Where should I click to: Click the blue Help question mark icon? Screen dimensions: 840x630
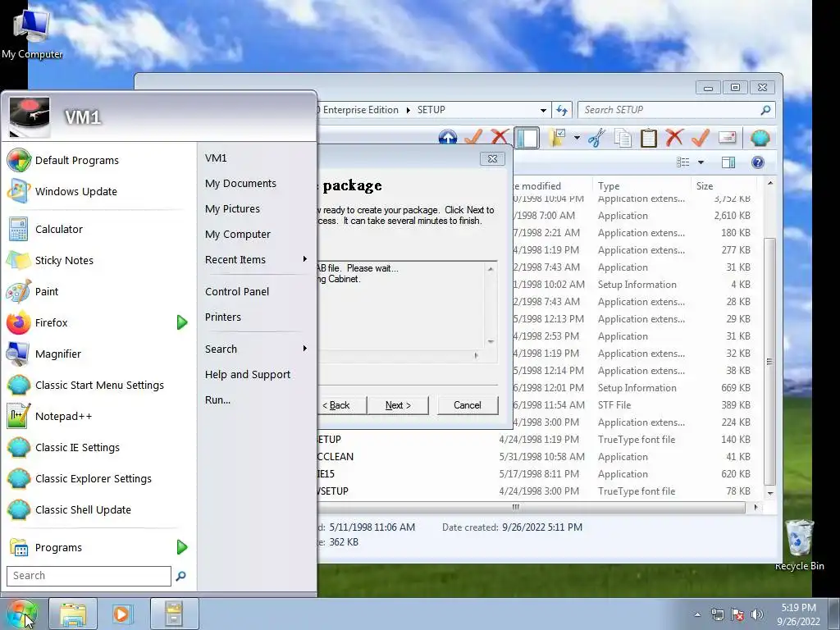(757, 162)
